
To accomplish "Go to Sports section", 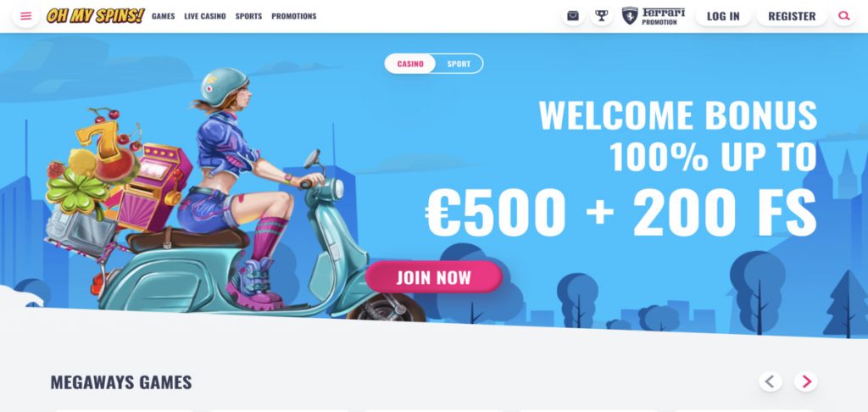I will pyautogui.click(x=248, y=16).
